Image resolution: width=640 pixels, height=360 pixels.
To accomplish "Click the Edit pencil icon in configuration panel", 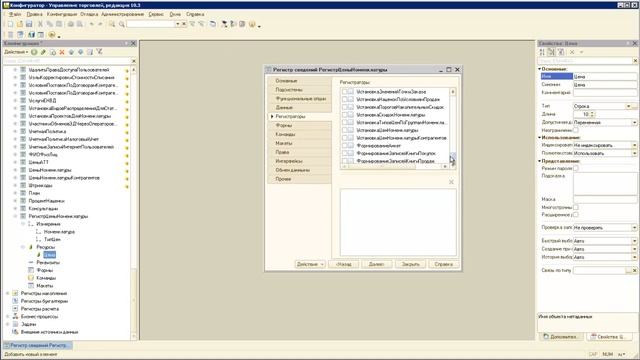I will pos(43,52).
